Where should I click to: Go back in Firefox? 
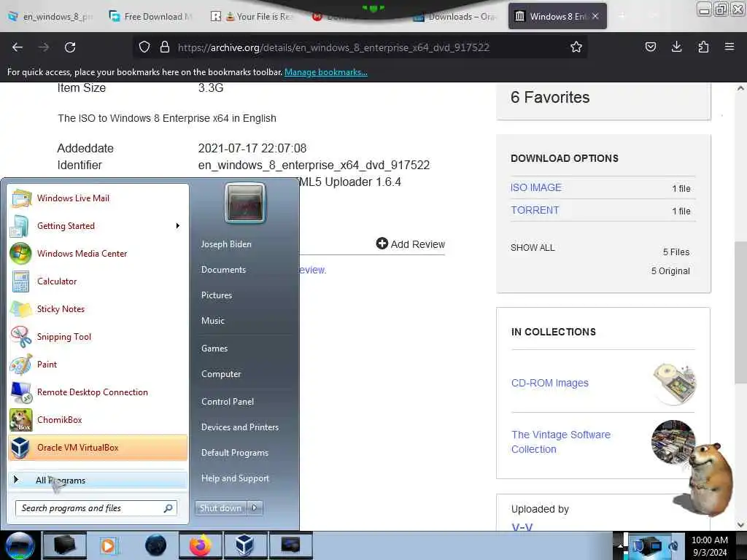coord(18,47)
